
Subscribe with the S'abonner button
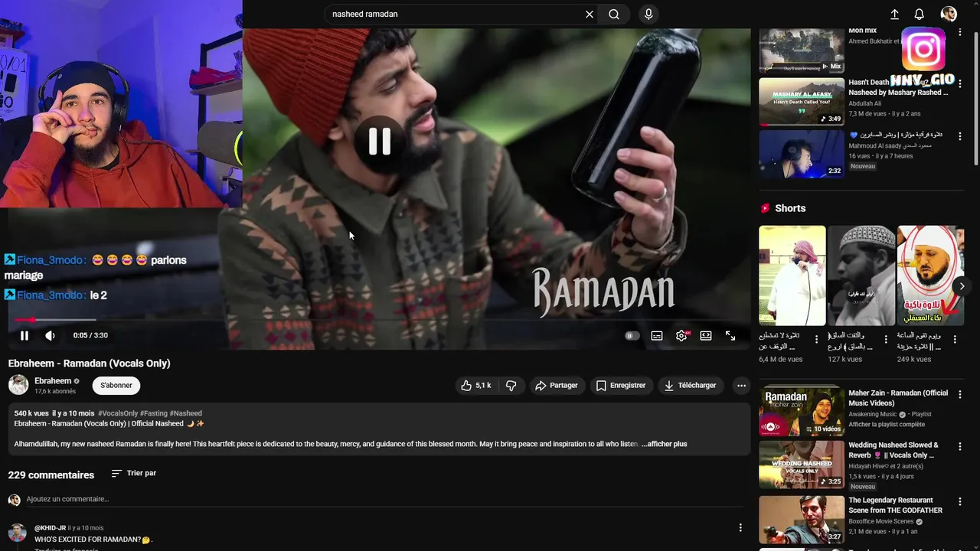pos(116,385)
